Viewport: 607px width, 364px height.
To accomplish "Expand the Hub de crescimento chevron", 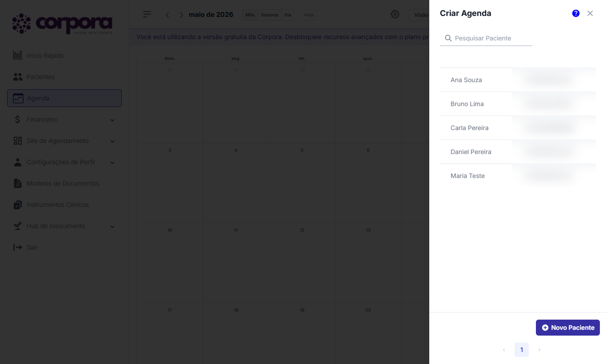I will pos(112,226).
